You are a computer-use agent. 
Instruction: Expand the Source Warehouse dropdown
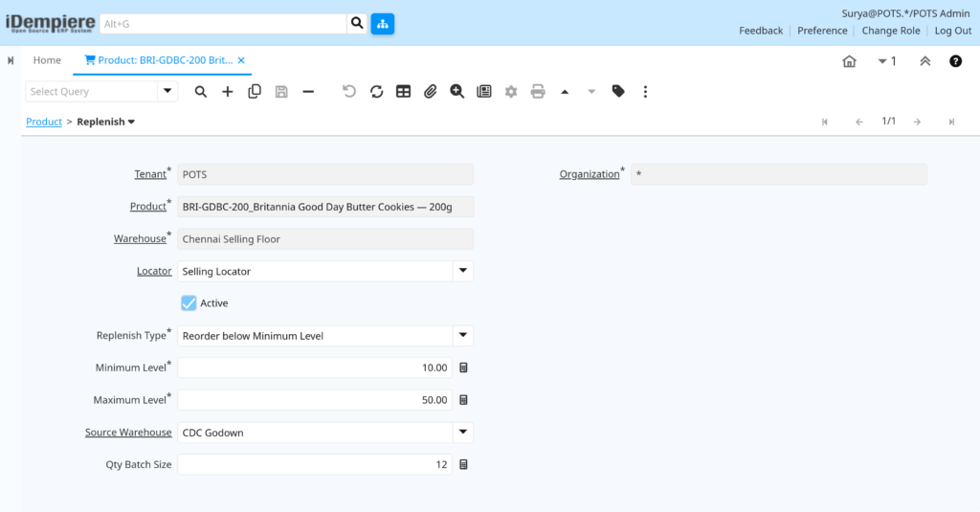[463, 432]
